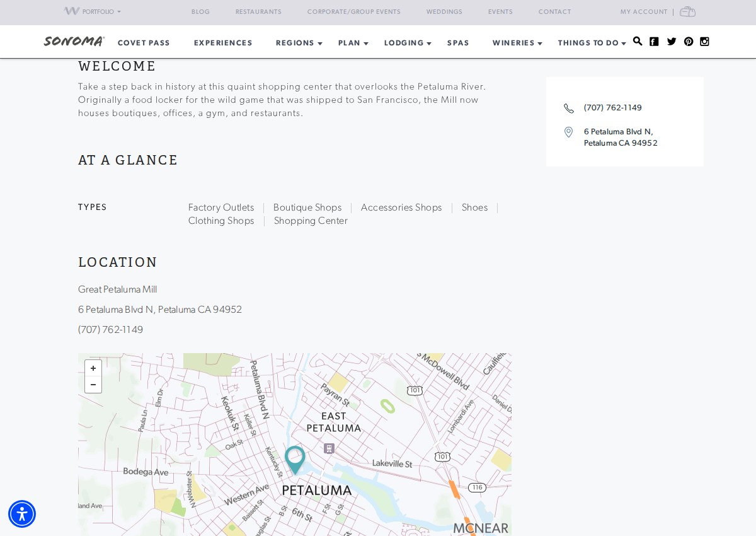Screen dimensions: 756x536
Task: Select the Shoes type
Action: (474, 207)
